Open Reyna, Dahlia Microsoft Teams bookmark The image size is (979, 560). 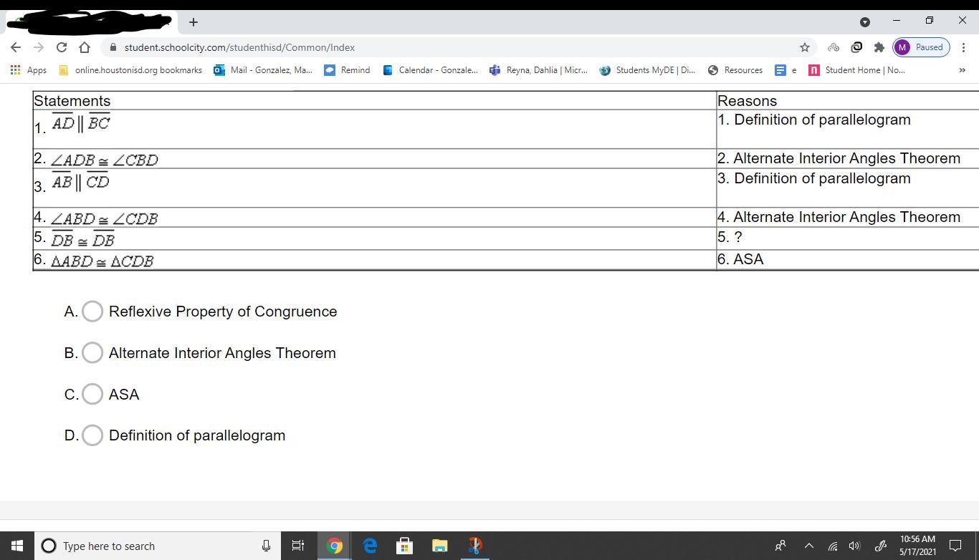pyautogui.click(x=538, y=70)
